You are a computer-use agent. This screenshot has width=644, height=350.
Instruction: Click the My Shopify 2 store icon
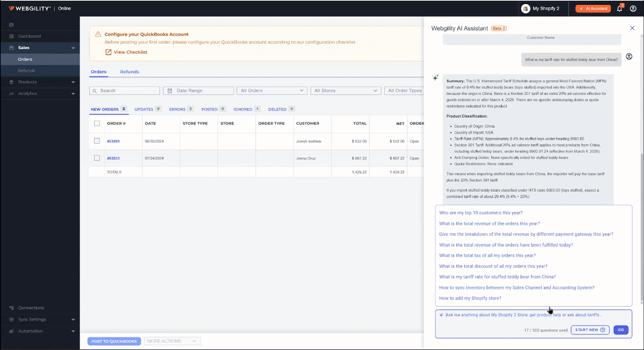[526, 8]
